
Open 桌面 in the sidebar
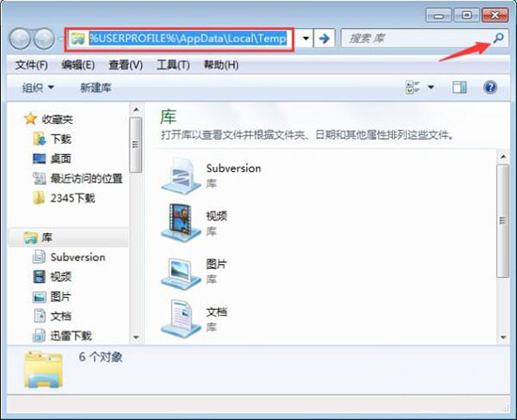coord(61,159)
